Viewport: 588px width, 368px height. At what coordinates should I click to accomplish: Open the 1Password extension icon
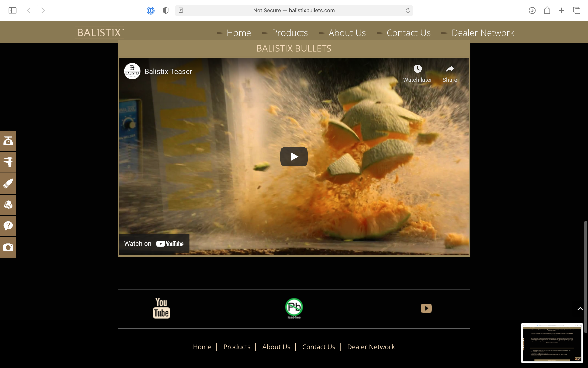coord(150,10)
